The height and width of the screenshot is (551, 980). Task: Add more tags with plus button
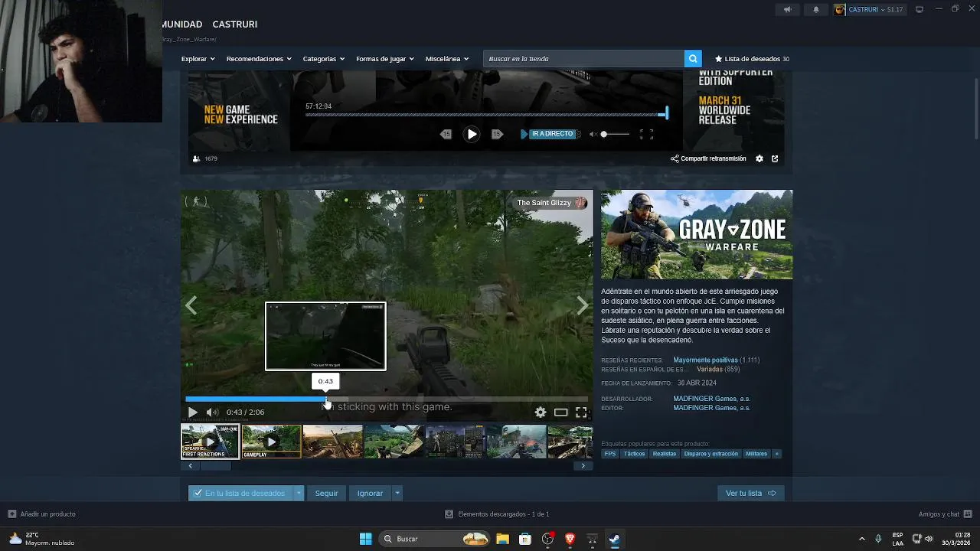click(x=776, y=454)
